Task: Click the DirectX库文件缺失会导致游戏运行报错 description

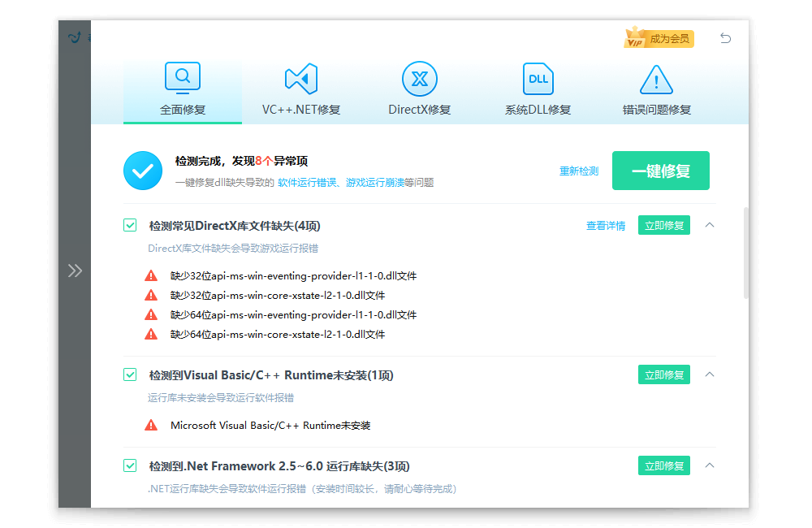Action: (x=233, y=249)
